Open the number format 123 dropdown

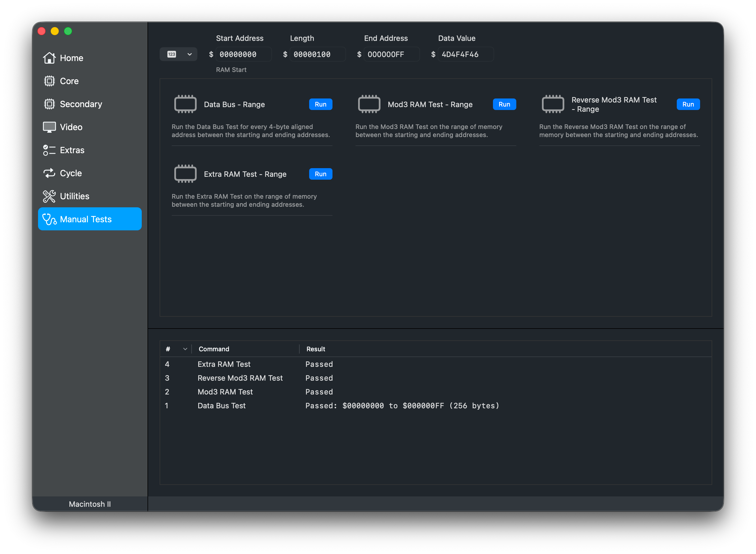(179, 54)
